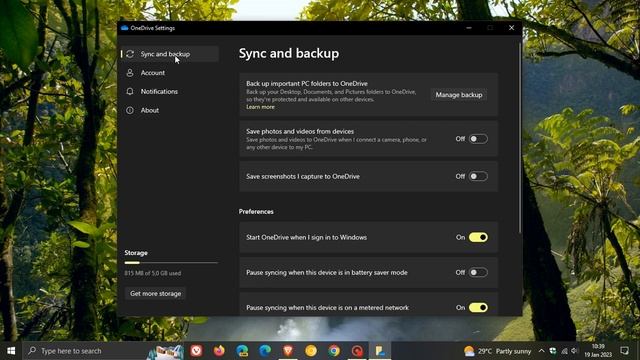The image size is (640, 360).
Task: Open the Account section
Action: [170, 73]
